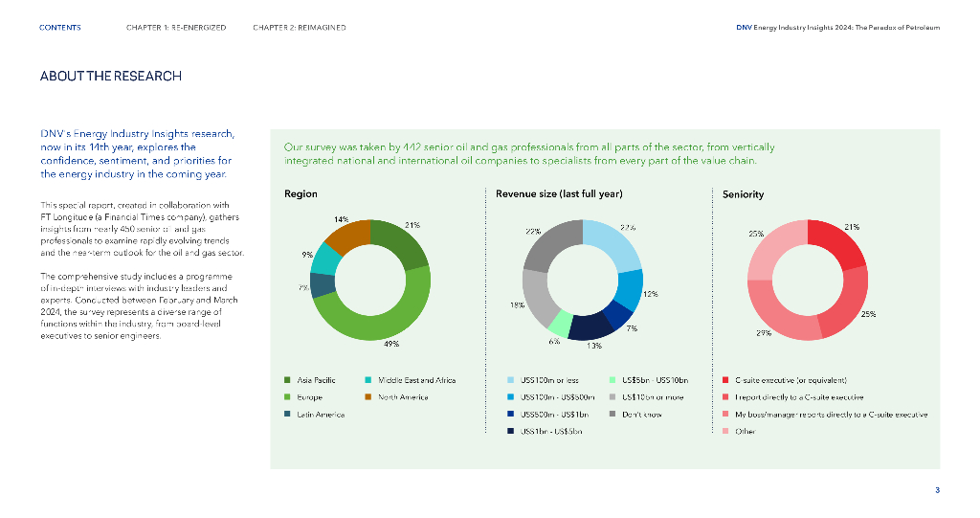Click the Don't know legend swatch
The image size is (980, 518).
(x=612, y=414)
